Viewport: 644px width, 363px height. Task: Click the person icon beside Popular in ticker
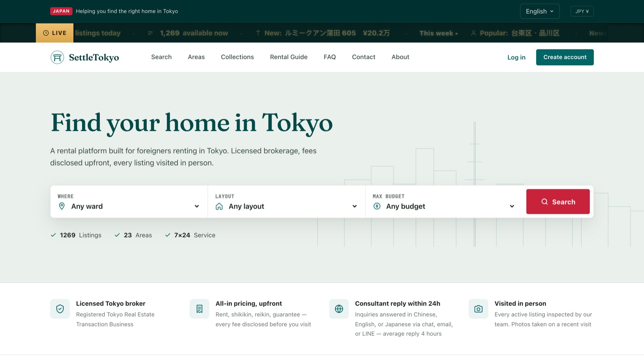click(474, 33)
